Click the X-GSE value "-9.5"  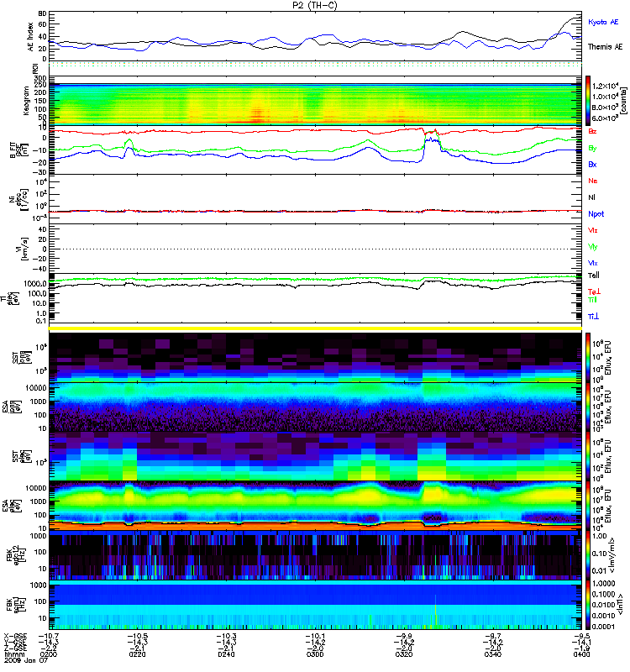tap(581, 636)
